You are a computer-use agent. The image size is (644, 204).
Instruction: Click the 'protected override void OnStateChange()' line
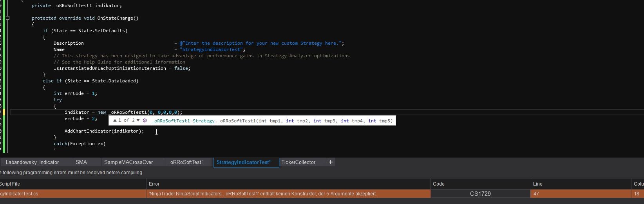tap(85, 18)
